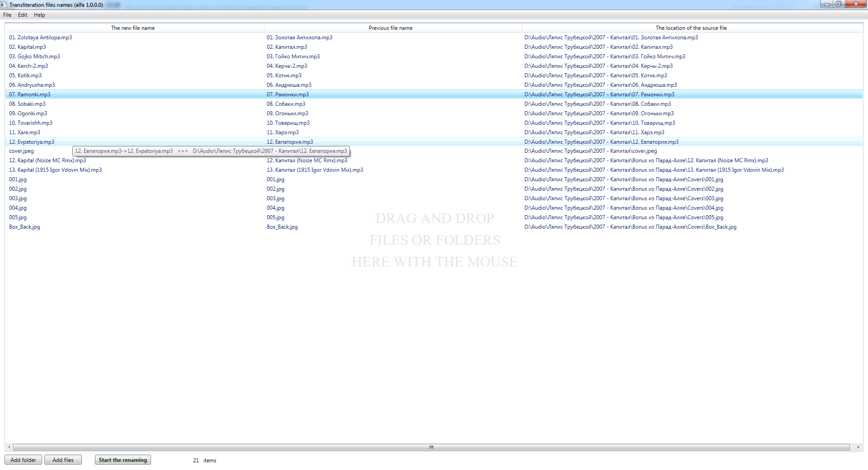Select '001.jpg' in the new file name column

[x=18, y=179]
